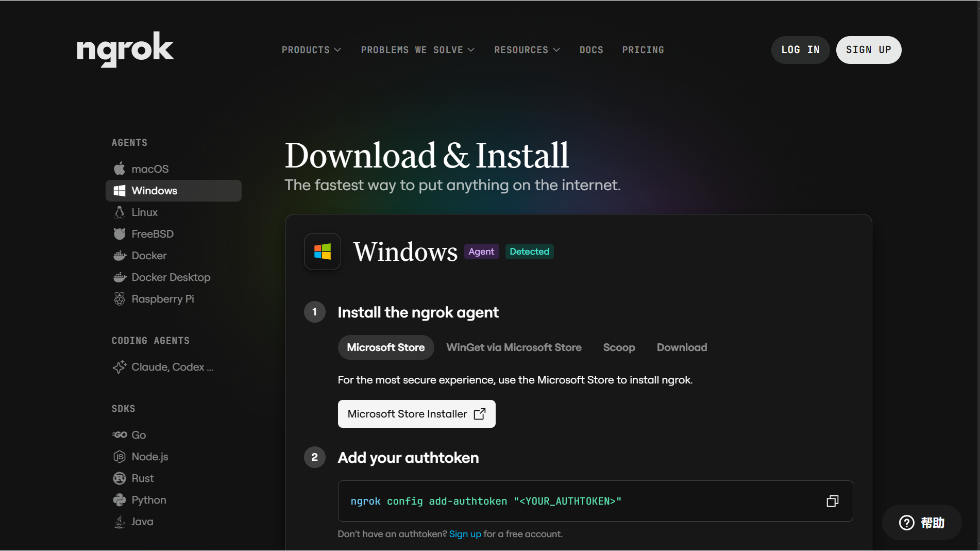Open the Docs page
The height and width of the screenshot is (551, 980).
tap(592, 50)
